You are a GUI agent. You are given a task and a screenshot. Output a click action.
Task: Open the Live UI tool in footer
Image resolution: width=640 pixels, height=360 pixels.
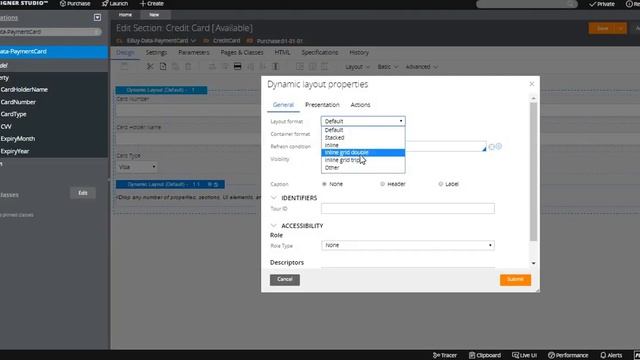pos(524,355)
